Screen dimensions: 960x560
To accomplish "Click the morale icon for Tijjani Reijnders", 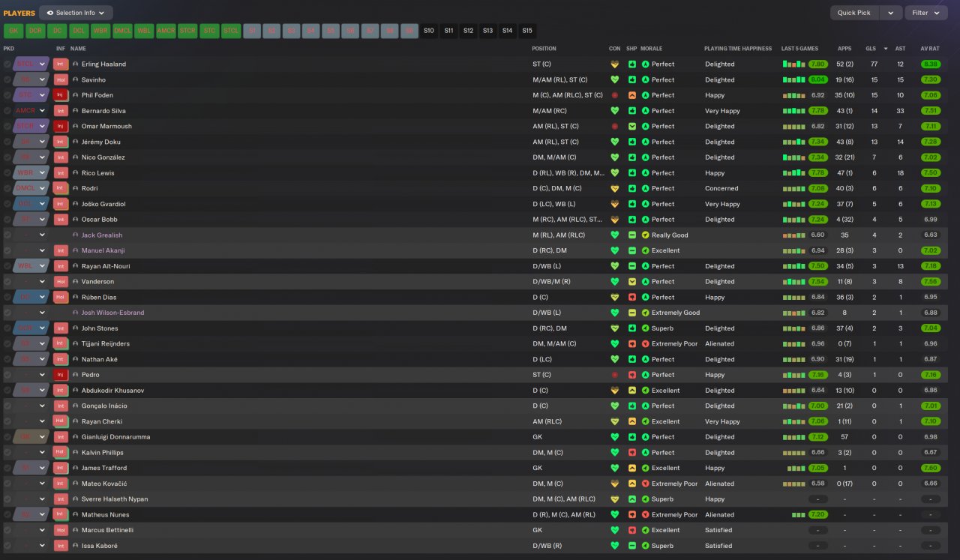I will (645, 344).
